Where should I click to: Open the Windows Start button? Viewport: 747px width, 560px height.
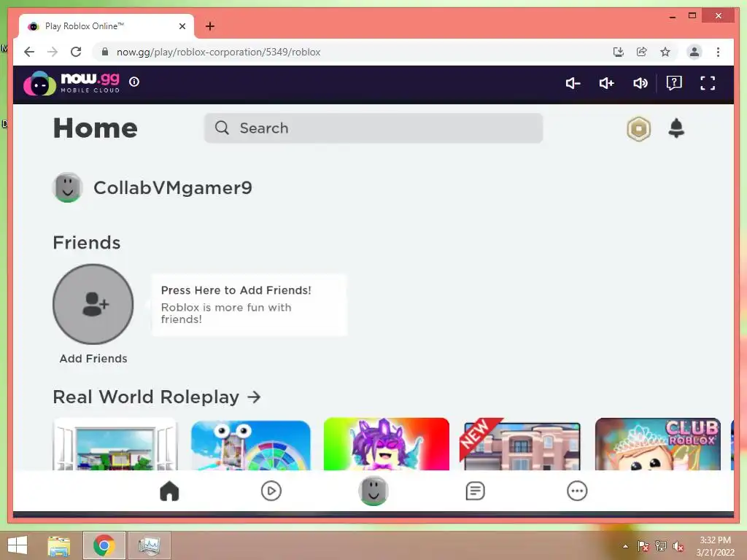(x=18, y=545)
